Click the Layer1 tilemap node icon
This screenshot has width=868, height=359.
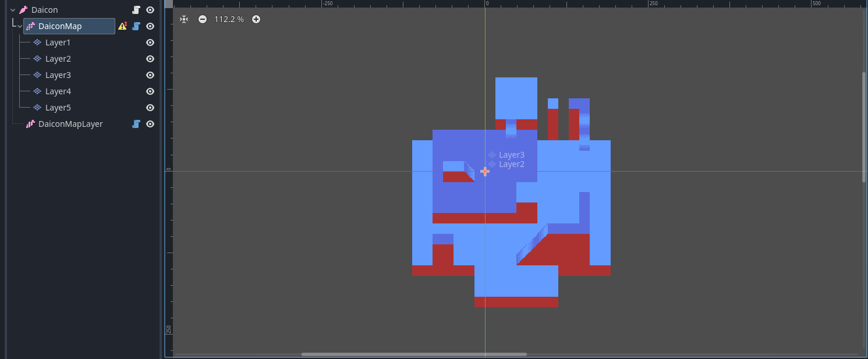[37, 42]
